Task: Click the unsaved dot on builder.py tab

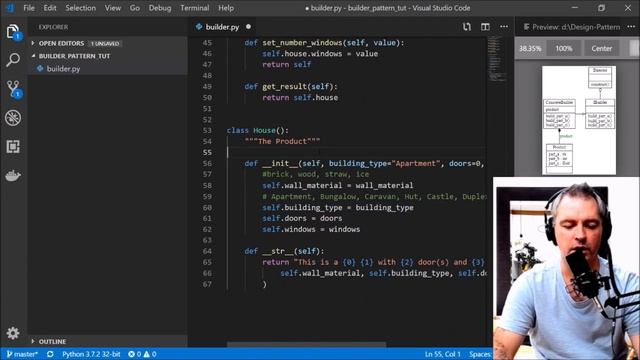Action: click(248, 27)
